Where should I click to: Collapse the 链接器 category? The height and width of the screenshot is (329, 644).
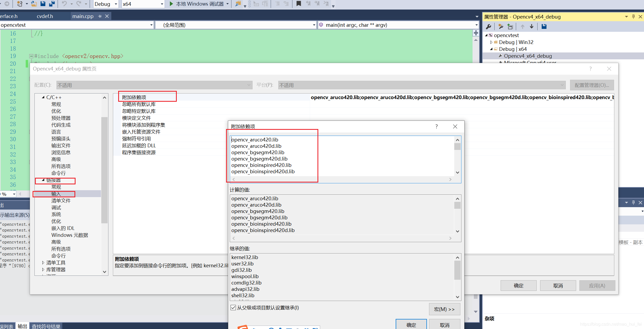[43, 180]
